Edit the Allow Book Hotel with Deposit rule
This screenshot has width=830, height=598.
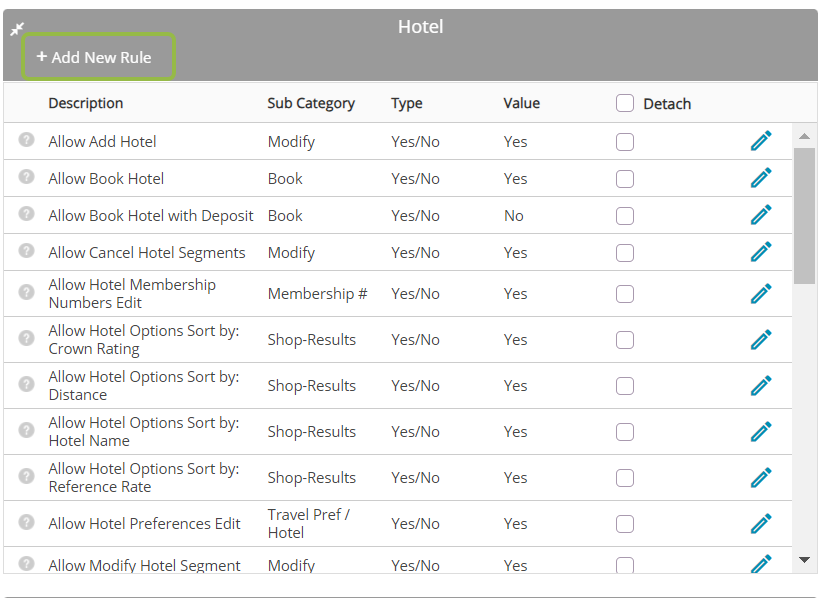[761, 215]
